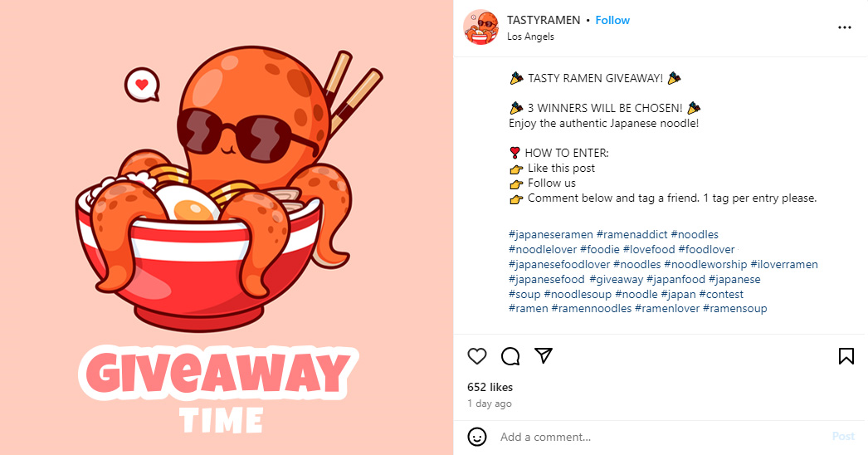Image resolution: width=868 pixels, height=455 pixels.
Task: Click the Post comment button
Action: click(x=843, y=436)
